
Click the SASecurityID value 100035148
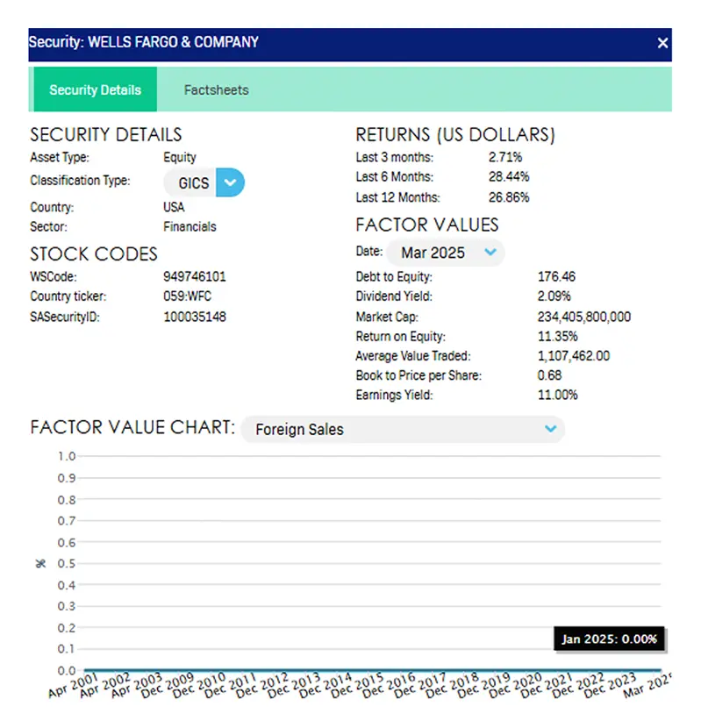(195, 317)
